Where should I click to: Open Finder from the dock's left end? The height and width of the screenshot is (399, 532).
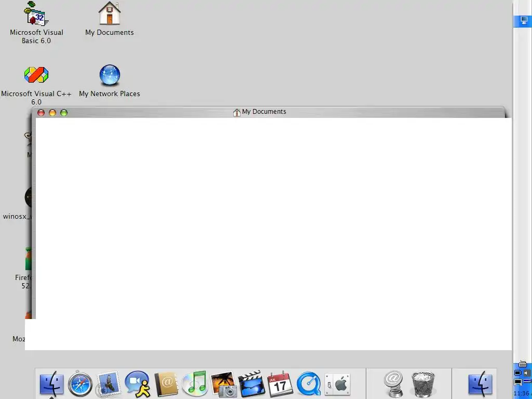(51, 384)
